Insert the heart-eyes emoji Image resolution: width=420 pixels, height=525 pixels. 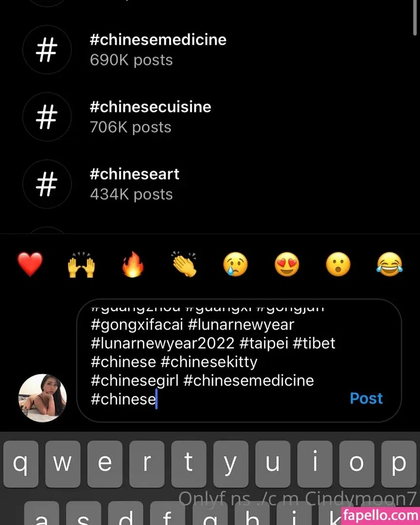[x=287, y=265]
